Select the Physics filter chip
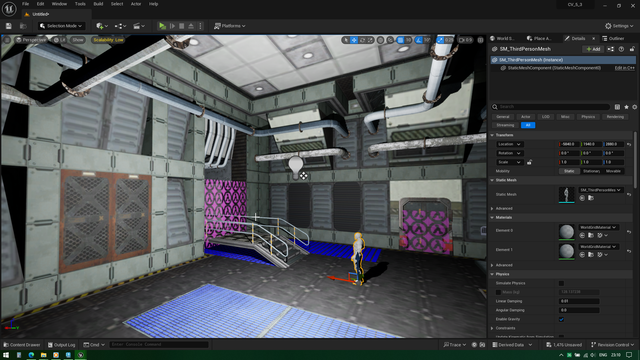 pyautogui.click(x=588, y=117)
